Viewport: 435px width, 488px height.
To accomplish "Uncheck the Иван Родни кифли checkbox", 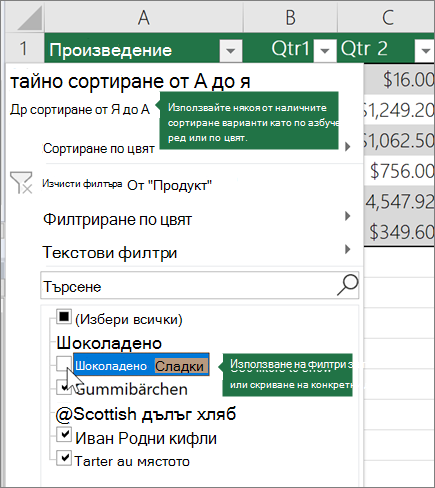I will 64,435.
